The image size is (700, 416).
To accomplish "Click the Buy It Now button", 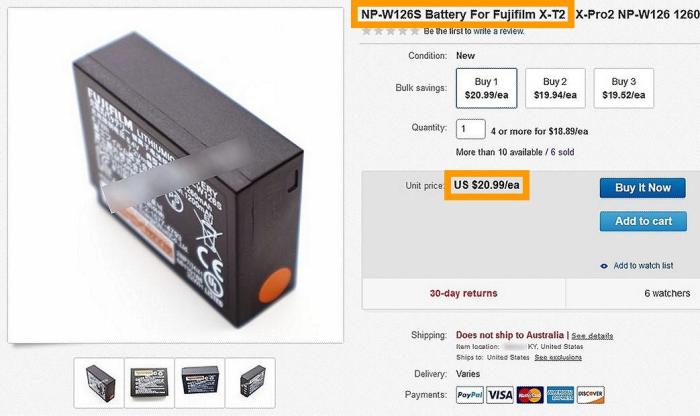I will point(643,188).
